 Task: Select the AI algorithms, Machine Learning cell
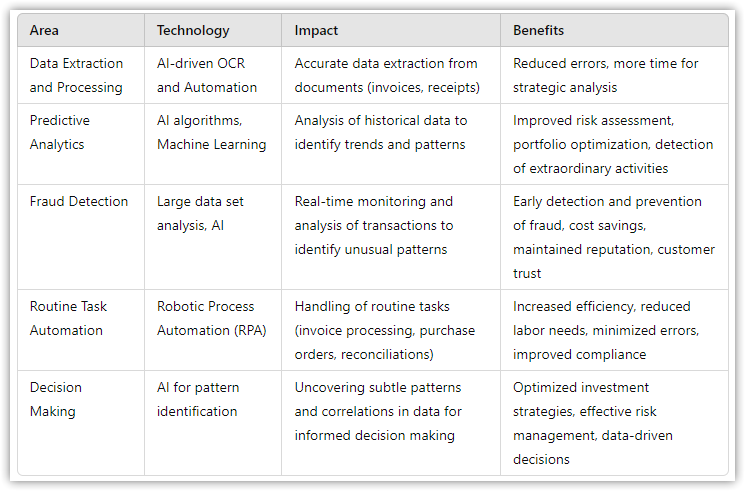point(213,144)
